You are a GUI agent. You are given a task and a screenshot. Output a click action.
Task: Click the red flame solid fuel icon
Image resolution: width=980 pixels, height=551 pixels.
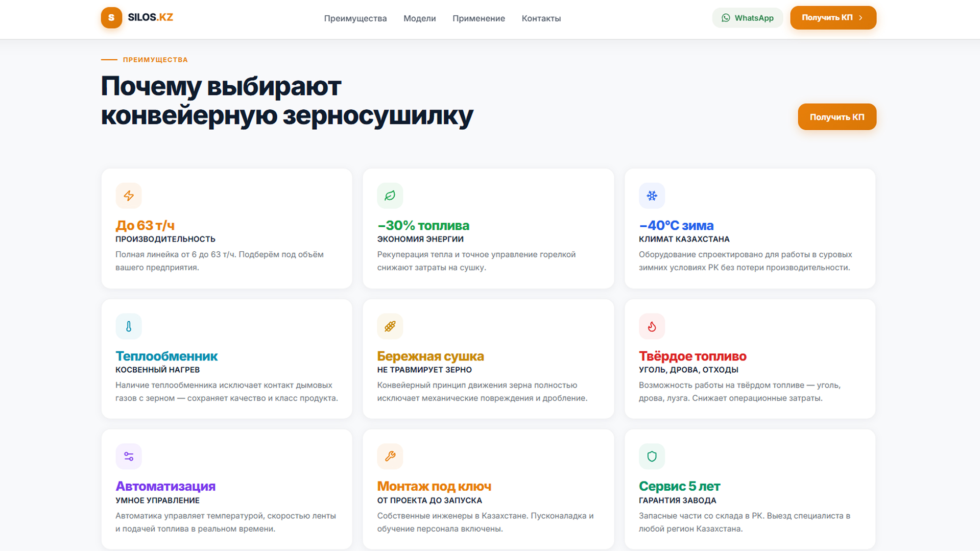652,326
